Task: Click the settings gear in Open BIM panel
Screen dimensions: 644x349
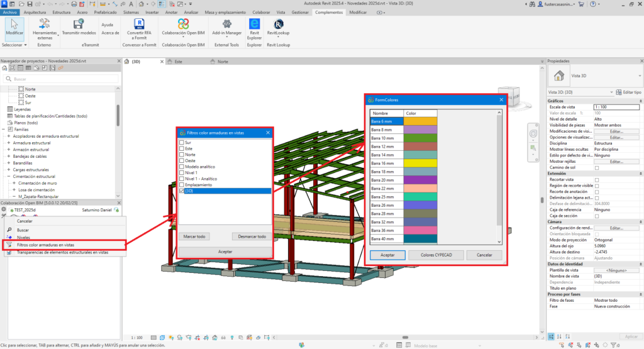Action: pyautogui.click(x=4, y=209)
